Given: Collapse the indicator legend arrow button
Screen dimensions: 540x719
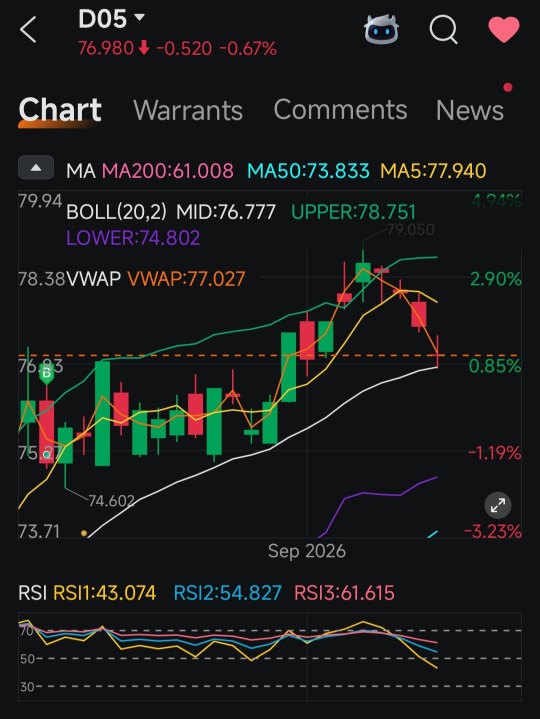Looking at the screenshot, I should pyautogui.click(x=36, y=168).
